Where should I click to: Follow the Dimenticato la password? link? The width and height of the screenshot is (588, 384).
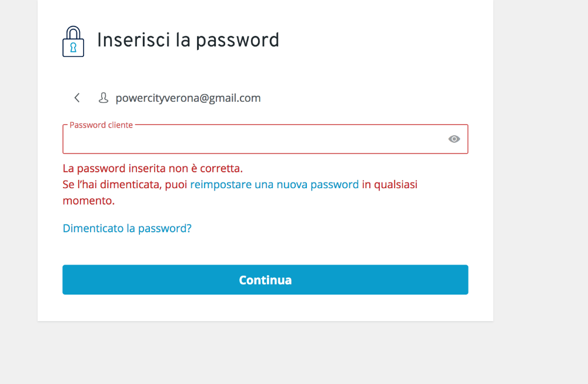click(x=127, y=228)
